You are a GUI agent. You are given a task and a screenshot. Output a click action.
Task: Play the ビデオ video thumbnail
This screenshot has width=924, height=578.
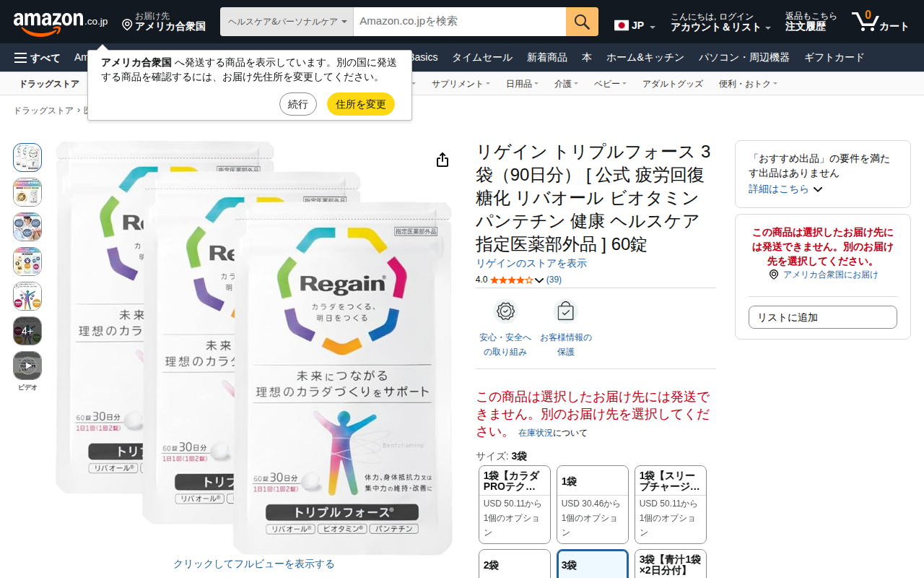point(27,366)
